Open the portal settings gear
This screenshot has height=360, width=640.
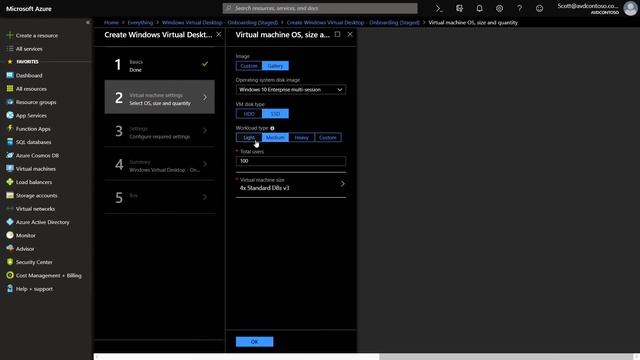(x=499, y=8)
